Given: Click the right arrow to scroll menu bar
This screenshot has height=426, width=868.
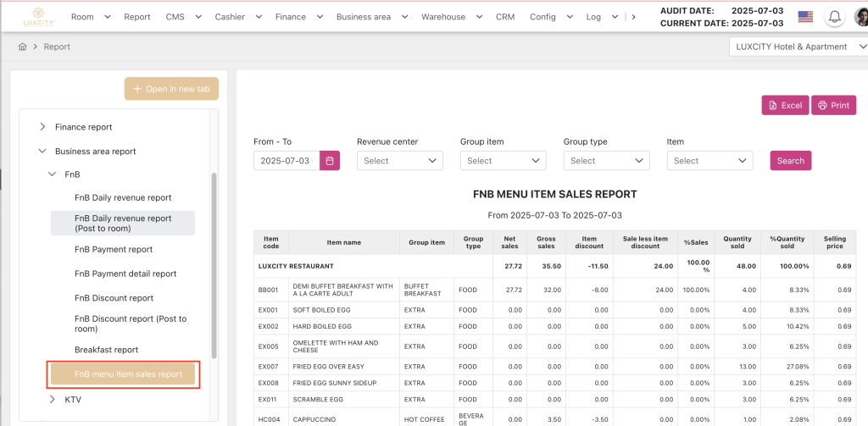Looking at the screenshot, I should [633, 17].
